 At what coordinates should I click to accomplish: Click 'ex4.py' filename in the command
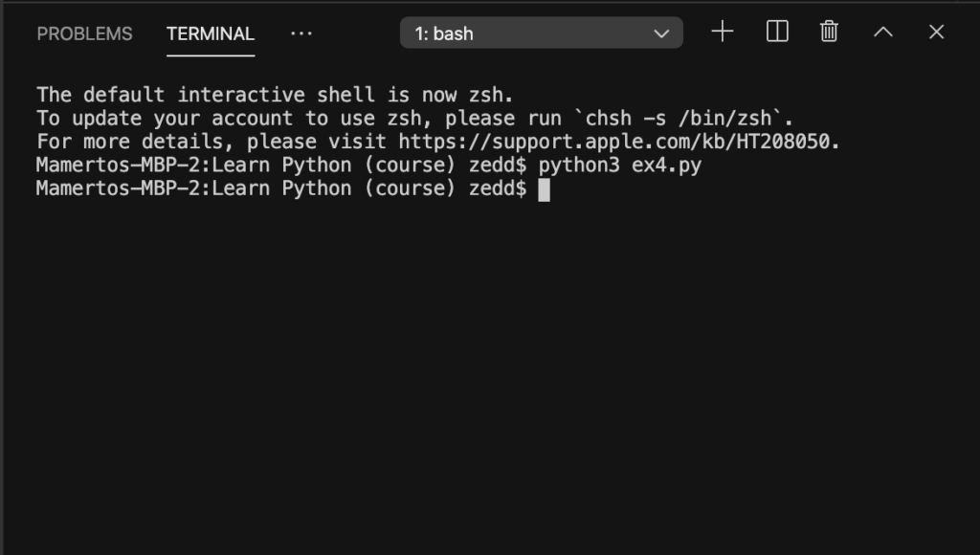(x=666, y=166)
